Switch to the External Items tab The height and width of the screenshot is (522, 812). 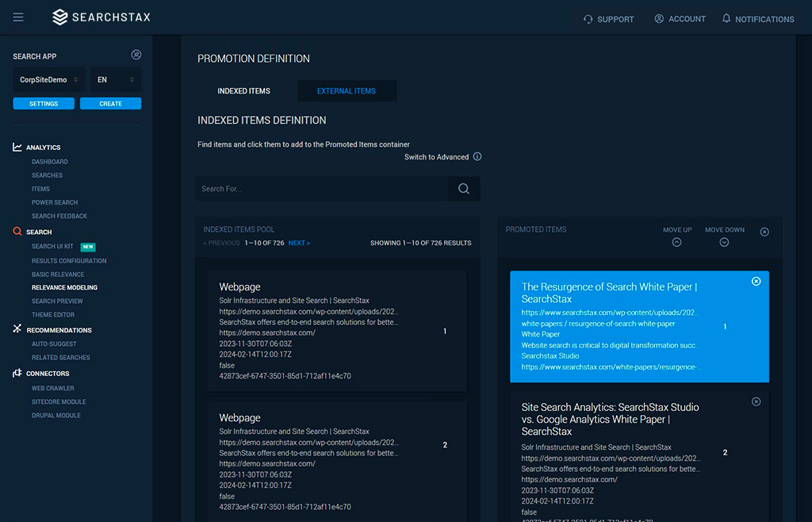point(347,91)
